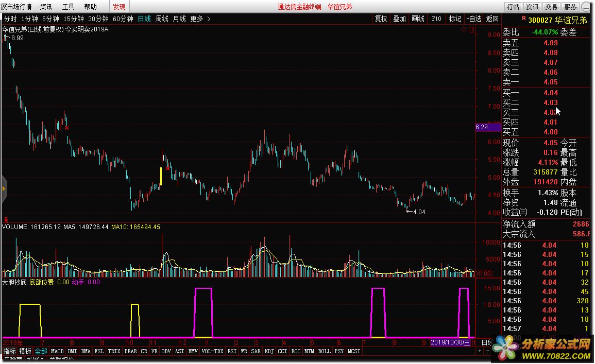The width and height of the screenshot is (595, 364).
Task: Switch to the 月线 monthly chart
Action: (x=179, y=19)
